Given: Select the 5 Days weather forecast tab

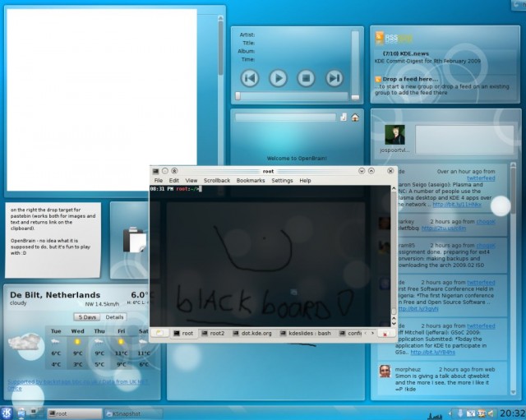Looking at the screenshot, I should tap(86, 316).
